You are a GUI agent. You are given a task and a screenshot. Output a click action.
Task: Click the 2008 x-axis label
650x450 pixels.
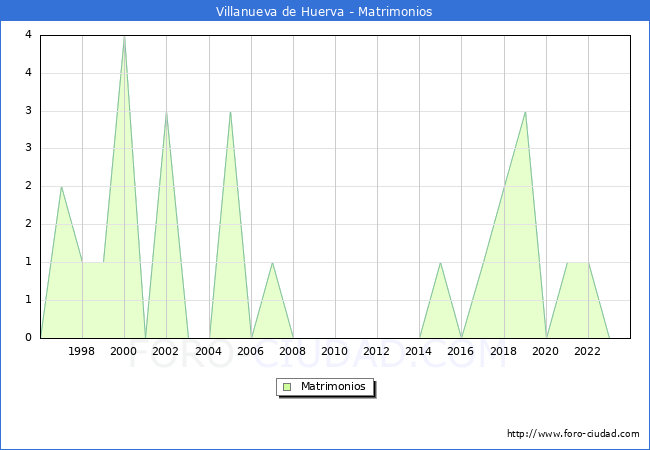pyautogui.click(x=292, y=351)
